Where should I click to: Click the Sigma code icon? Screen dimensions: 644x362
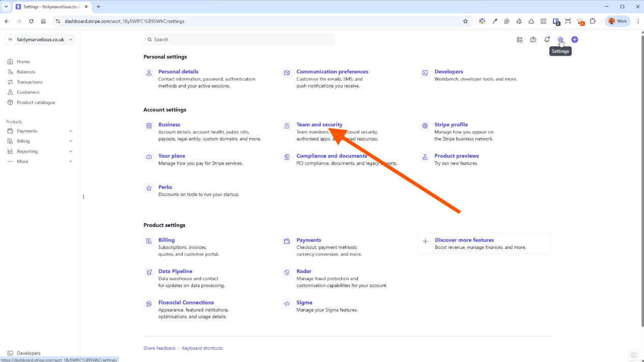287,303
